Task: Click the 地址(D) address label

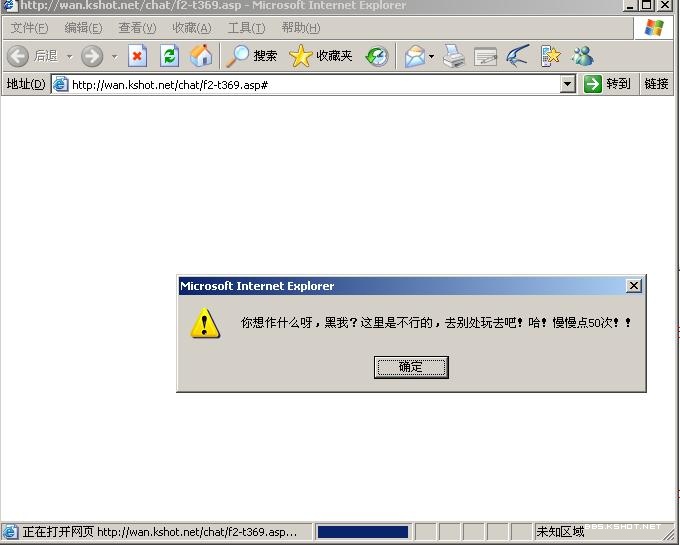Action: (x=26, y=84)
